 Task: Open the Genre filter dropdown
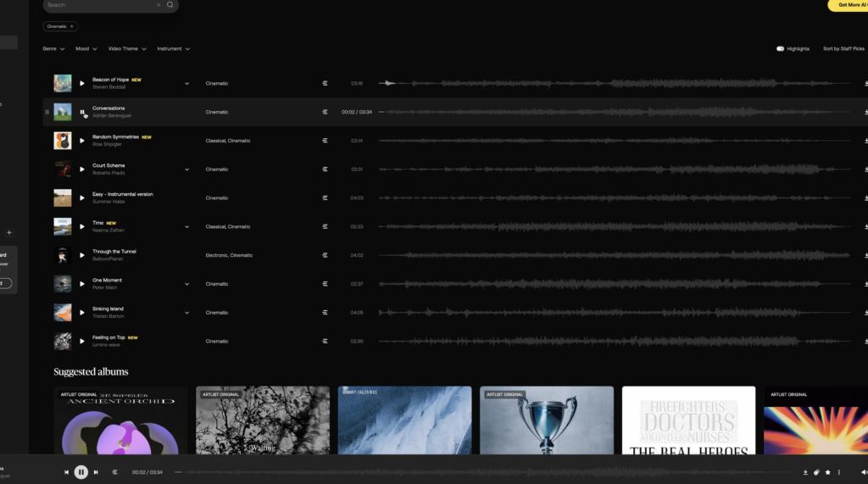pos(53,49)
